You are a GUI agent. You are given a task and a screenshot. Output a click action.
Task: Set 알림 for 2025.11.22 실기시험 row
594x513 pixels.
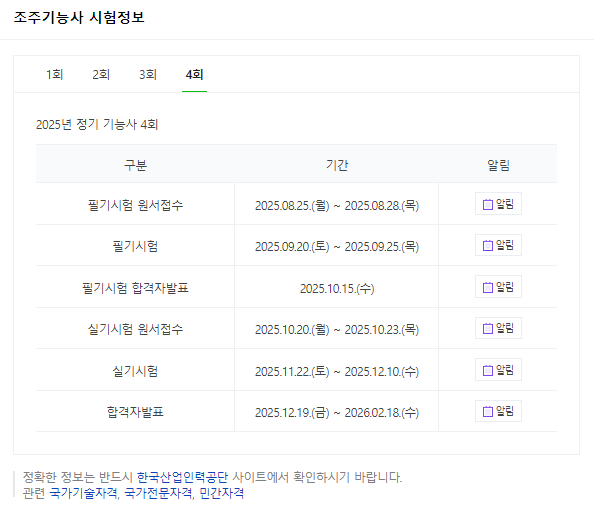click(498, 370)
